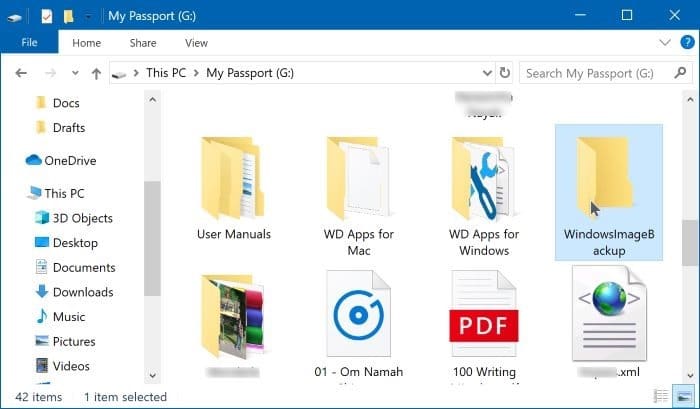The height and width of the screenshot is (409, 700).
Task: Click the drive icon in address bar
Action: tap(119, 74)
